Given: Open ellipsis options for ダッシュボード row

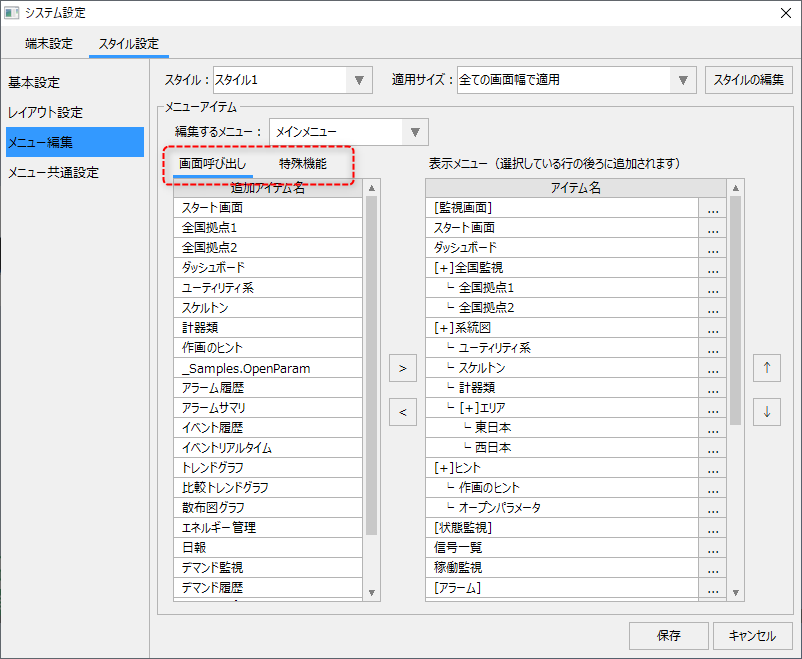Looking at the screenshot, I should click(x=712, y=248).
